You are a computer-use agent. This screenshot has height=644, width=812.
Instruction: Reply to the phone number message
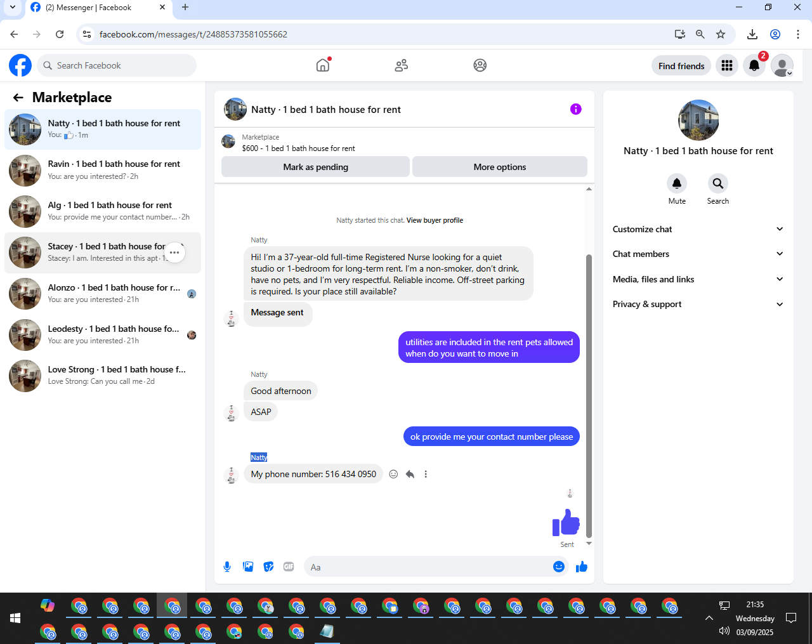410,474
